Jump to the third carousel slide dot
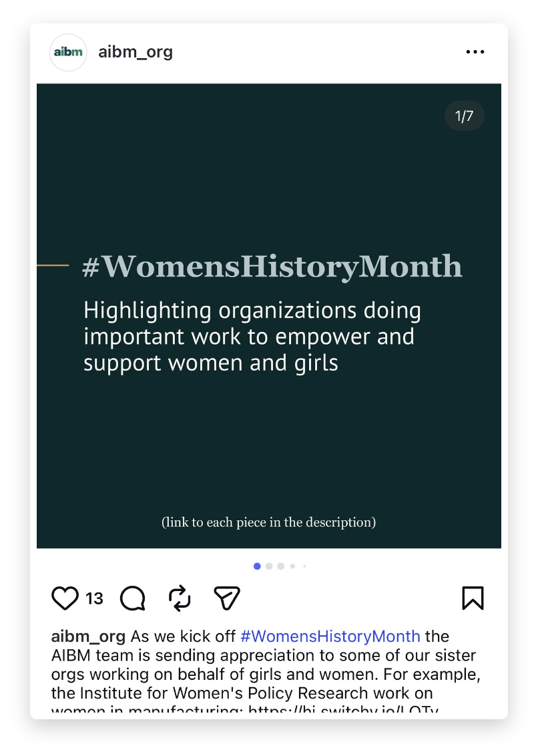Viewport: 538px width, 756px height. coord(280,566)
